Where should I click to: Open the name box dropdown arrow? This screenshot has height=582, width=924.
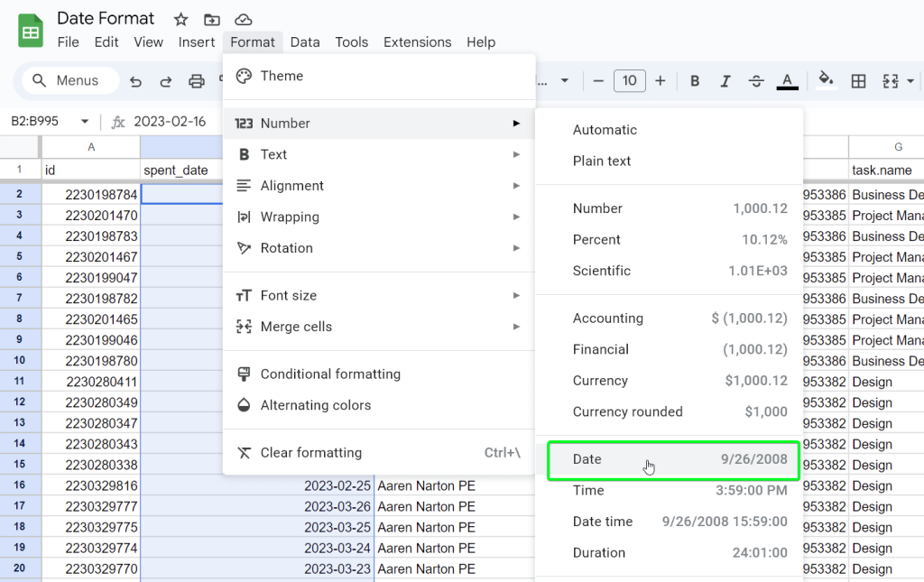click(x=85, y=121)
